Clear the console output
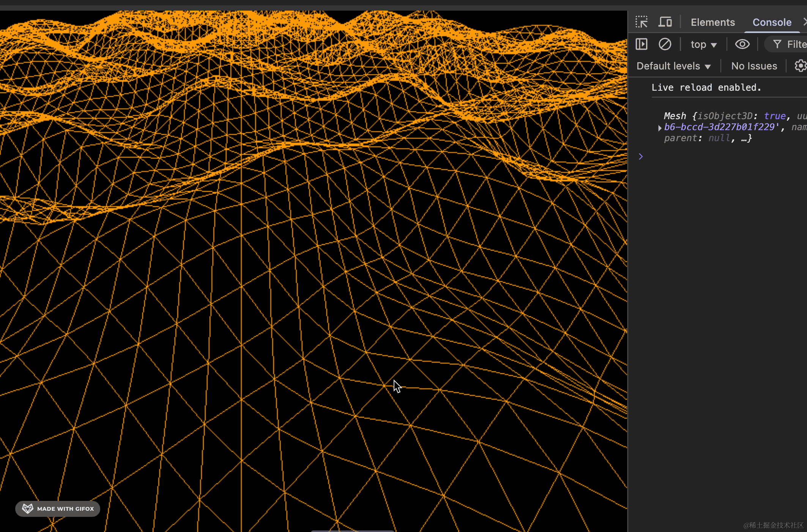The height and width of the screenshot is (532, 807). coord(665,44)
